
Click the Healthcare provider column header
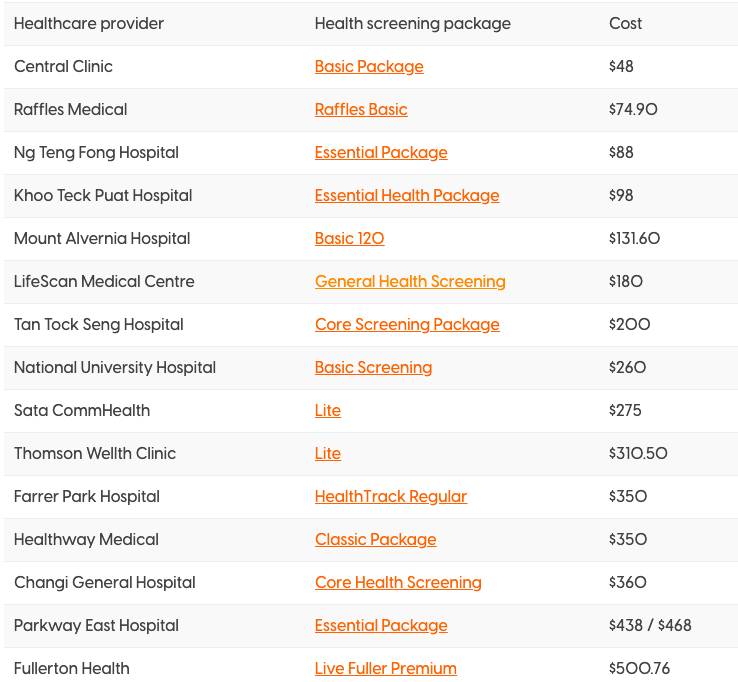click(x=89, y=24)
